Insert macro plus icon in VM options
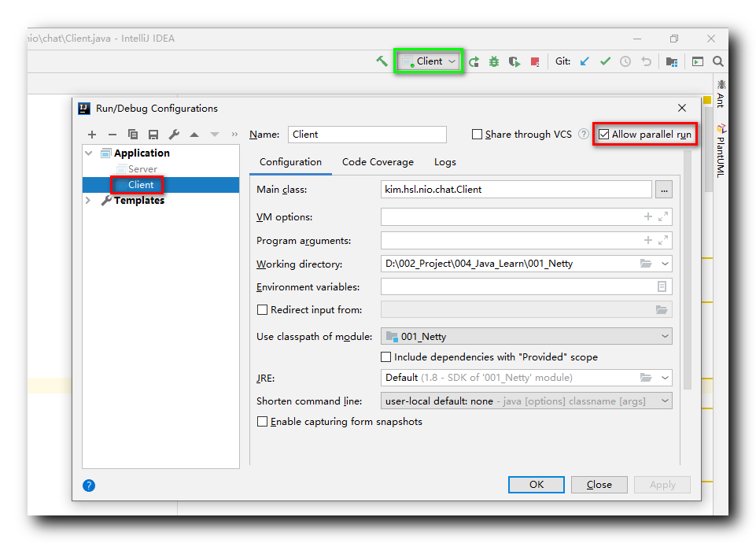 [648, 217]
